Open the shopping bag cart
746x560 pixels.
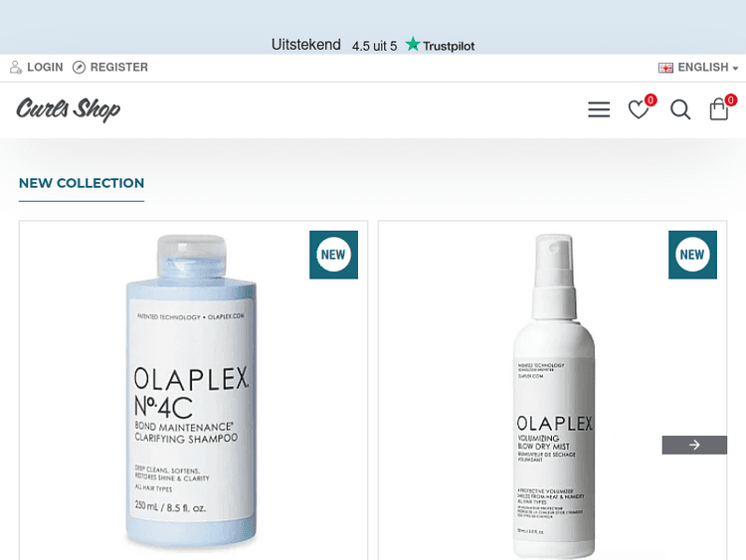coord(718,109)
